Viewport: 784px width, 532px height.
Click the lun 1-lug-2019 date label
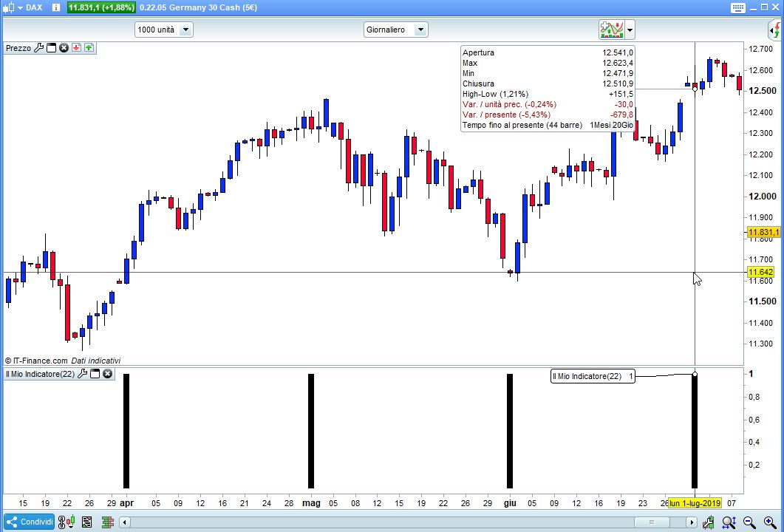pyautogui.click(x=695, y=503)
